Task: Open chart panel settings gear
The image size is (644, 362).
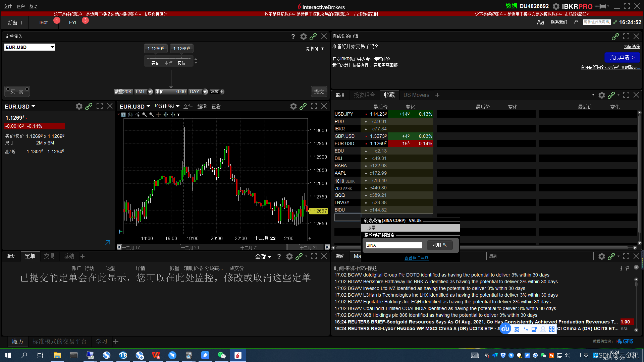Action: pyautogui.click(x=293, y=106)
